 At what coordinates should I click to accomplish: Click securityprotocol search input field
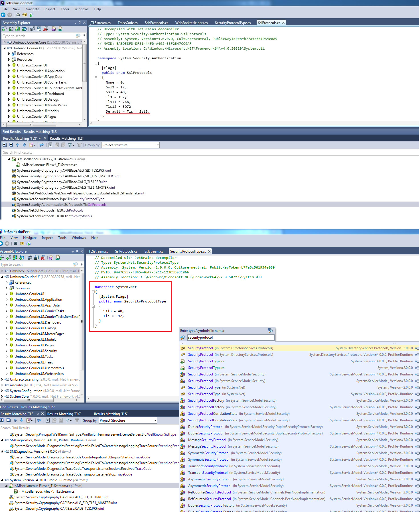click(231, 337)
